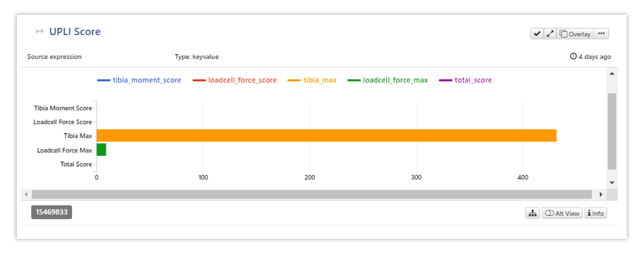Screen dimensions: 644x257
Task: Click the clock icon next to 4 days ago
Action: pos(573,56)
